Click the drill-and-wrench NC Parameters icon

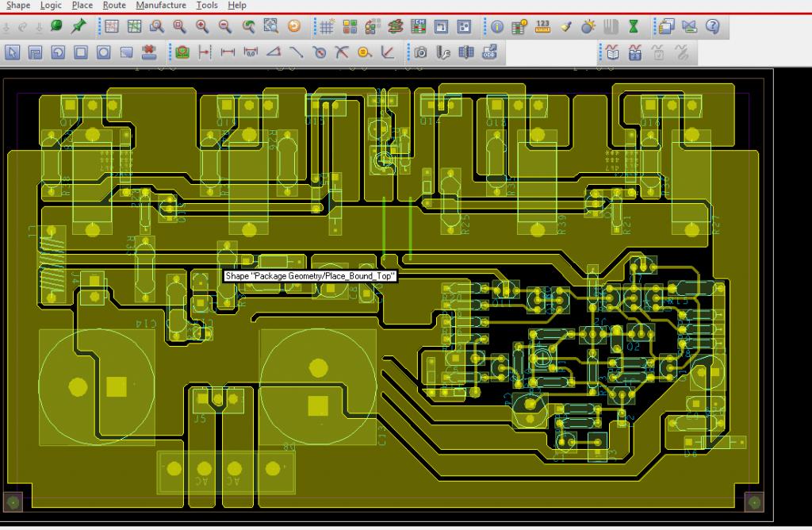coord(443,52)
